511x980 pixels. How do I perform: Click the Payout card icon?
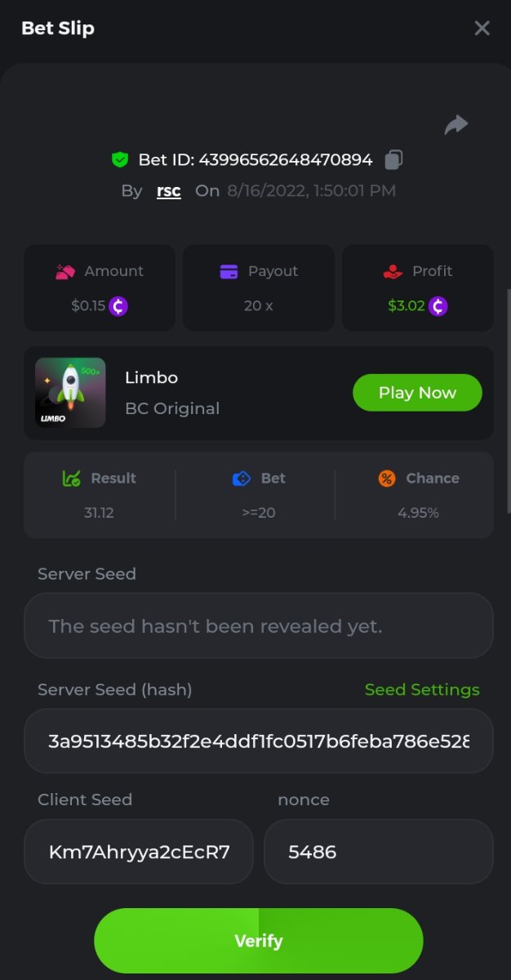point(229,271)
